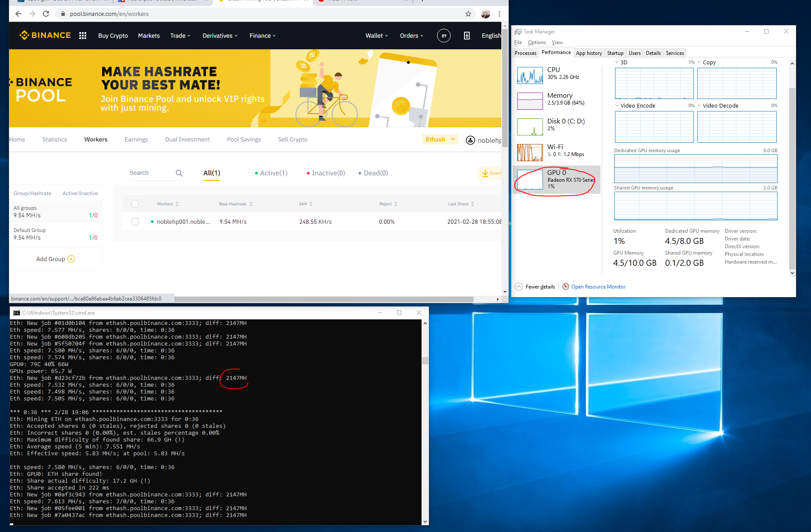Open the Ethash algorithm dropdown
The height and width of the screenshot is (532, 811).
tap(440, 139)
